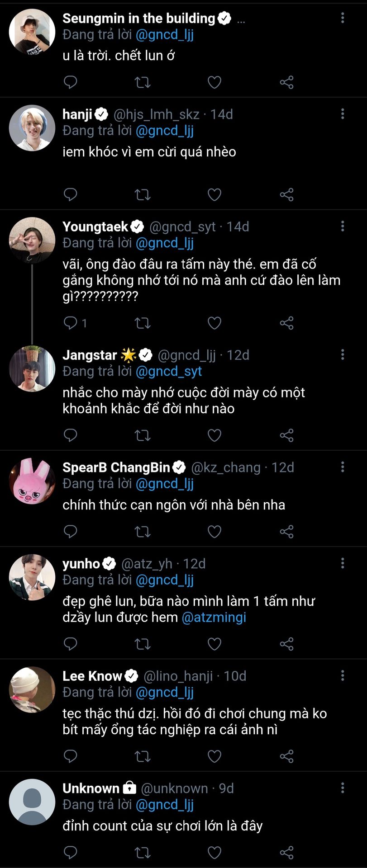Viewport: 367px width, 868px height.
Task: Retweet yunho's tweet
Action: coord(143,644)
